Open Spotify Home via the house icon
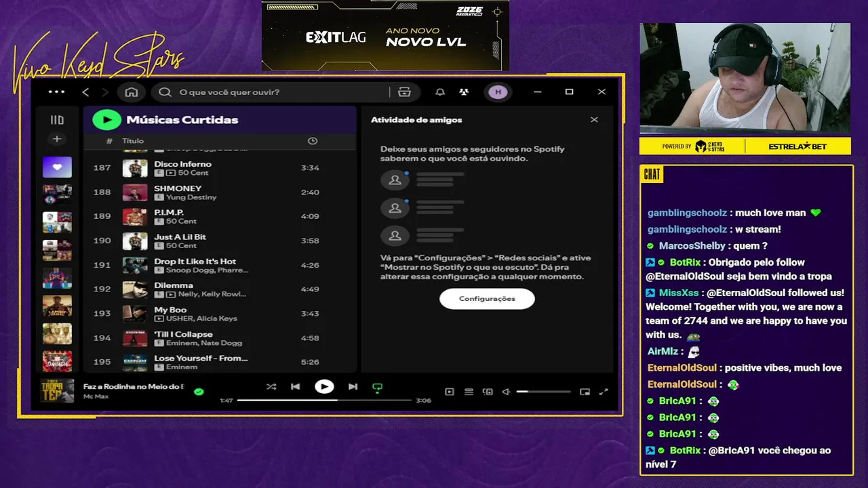Image resolution: width=868 pixels, height=488 pixels. coord(132,92)
